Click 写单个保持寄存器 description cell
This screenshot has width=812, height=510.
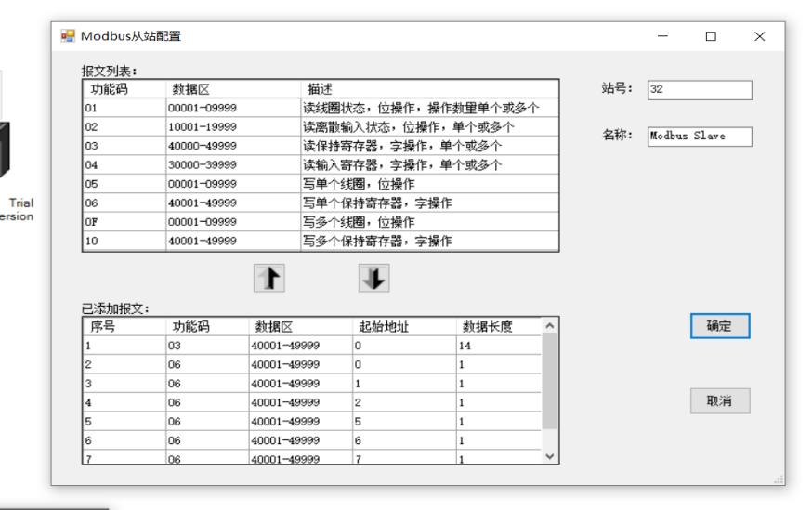(429, 203)
